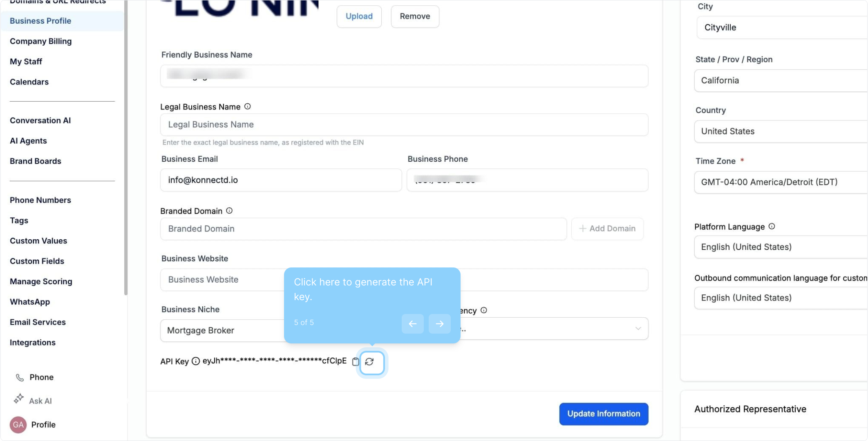Click Legal Business Name info icon
The width and height of the screenshot is (868, 441).
tap(248, 107)
